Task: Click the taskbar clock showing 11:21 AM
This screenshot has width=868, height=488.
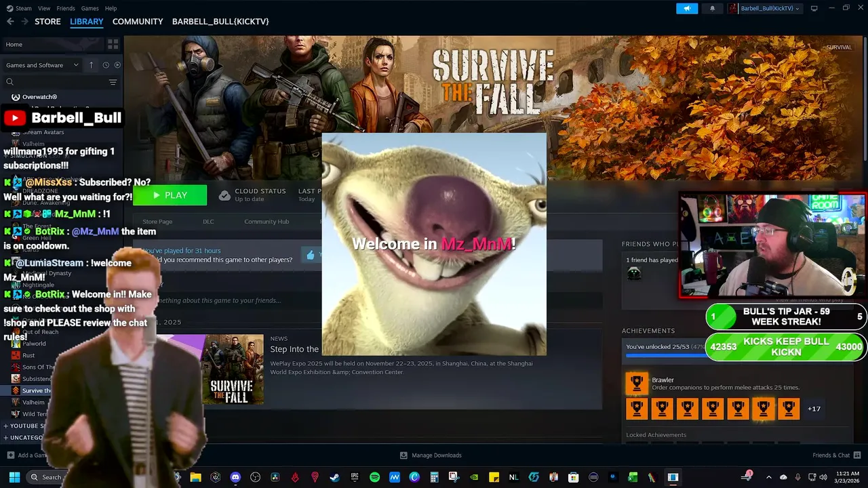Action: (848, 477)
